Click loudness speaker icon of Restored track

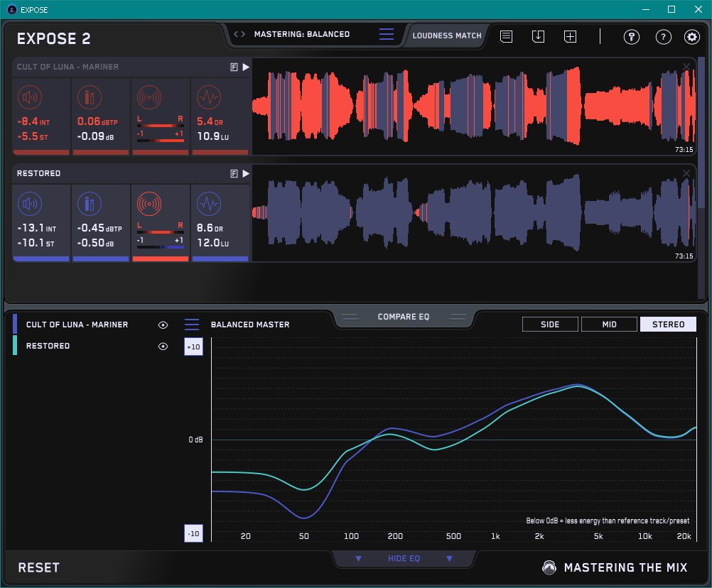pyautogui.click(x=29, y=205)
